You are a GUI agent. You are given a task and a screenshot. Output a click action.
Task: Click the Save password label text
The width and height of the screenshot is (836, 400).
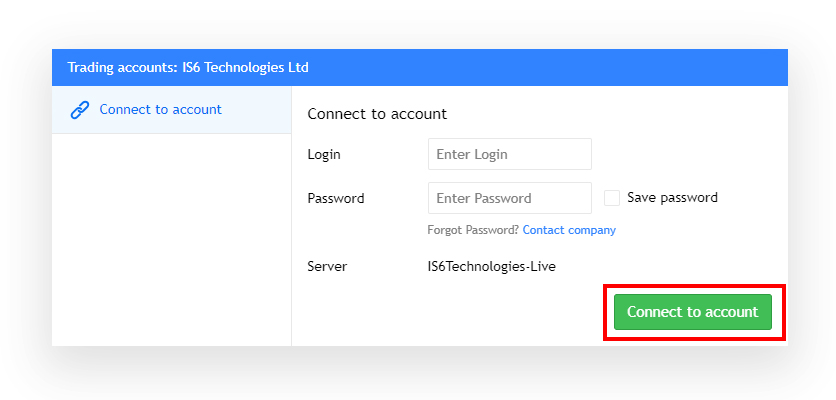point(672,198)
